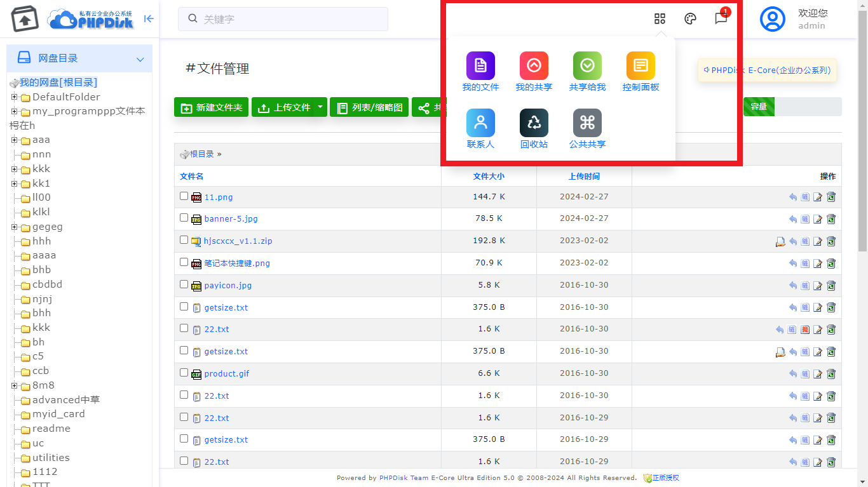The width and height of the screenshot is (868, 487).
Task: Expand kk1 folder in tree
Action: 14,184
